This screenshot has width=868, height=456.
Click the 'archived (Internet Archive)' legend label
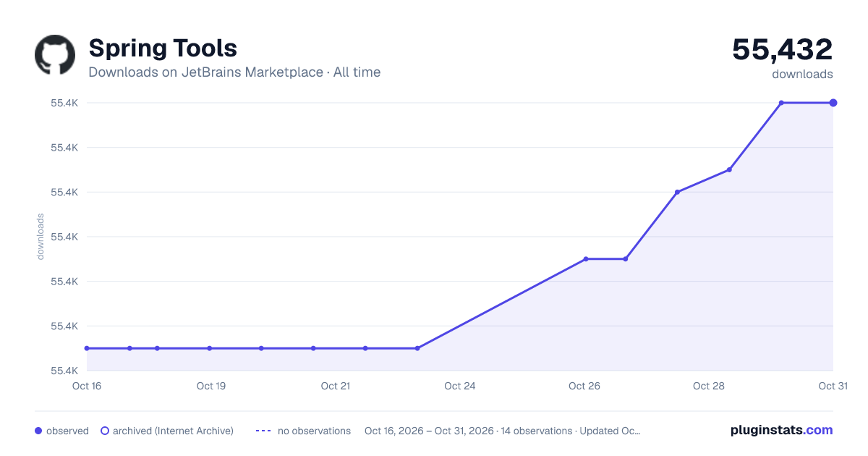(x=173, y=431)
